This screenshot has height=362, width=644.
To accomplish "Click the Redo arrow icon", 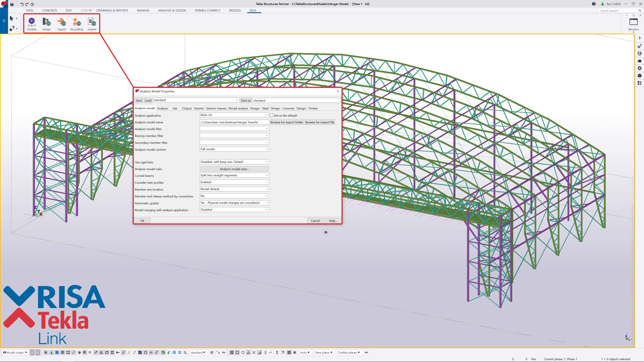I will (27, 4).
